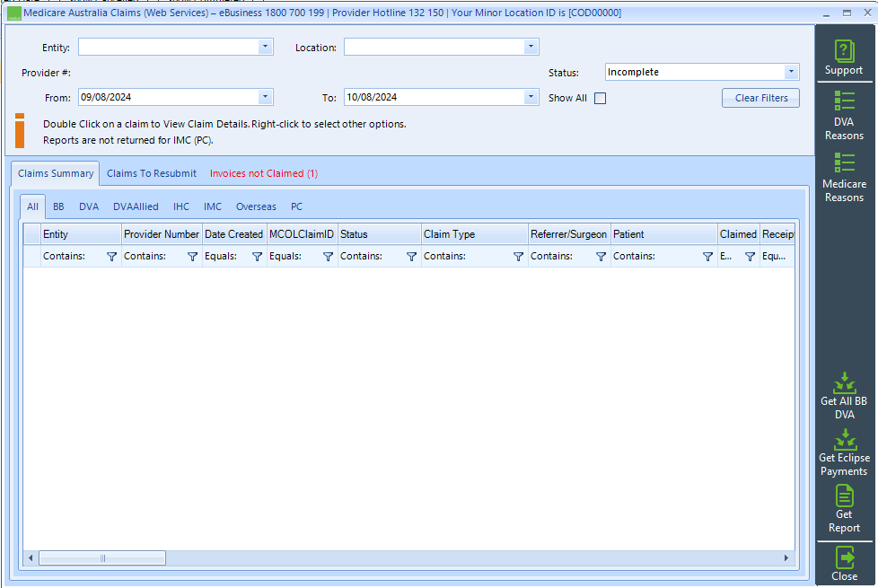The width and height of the screenshot is (878, 588).
Task: Open Medicare Reasons list
Action: [844, 176]
